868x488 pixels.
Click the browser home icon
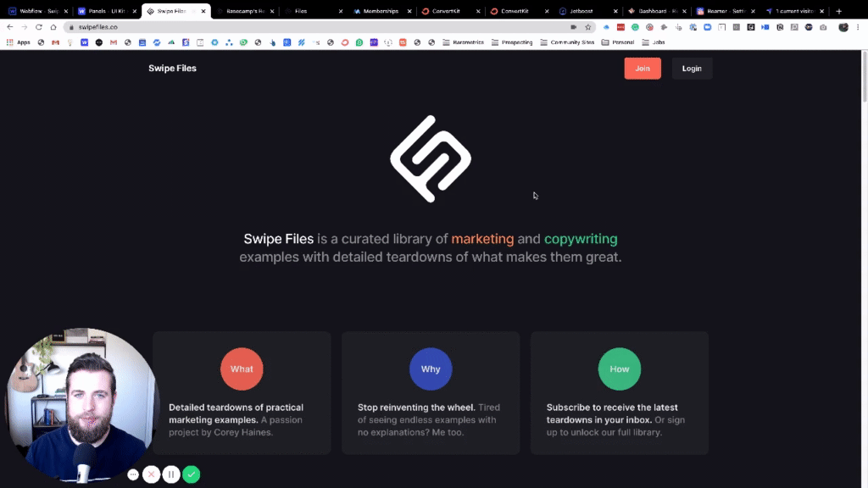coord(53,26)
